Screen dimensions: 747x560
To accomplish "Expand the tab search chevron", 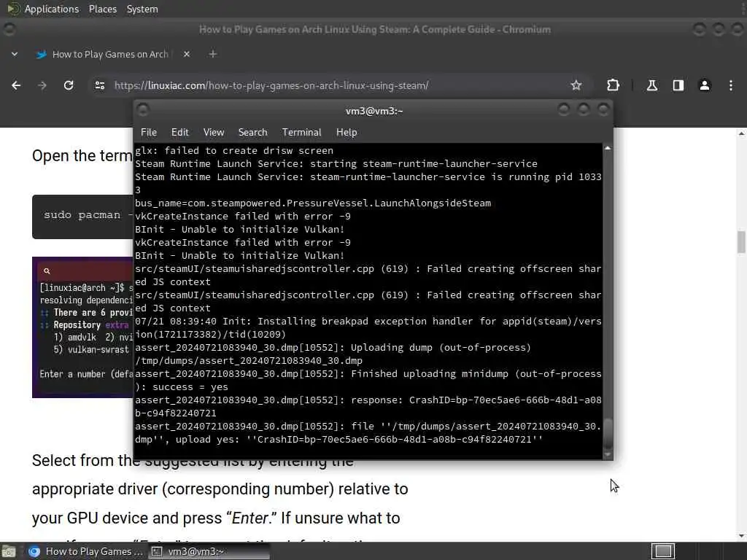I will (15, 54).
